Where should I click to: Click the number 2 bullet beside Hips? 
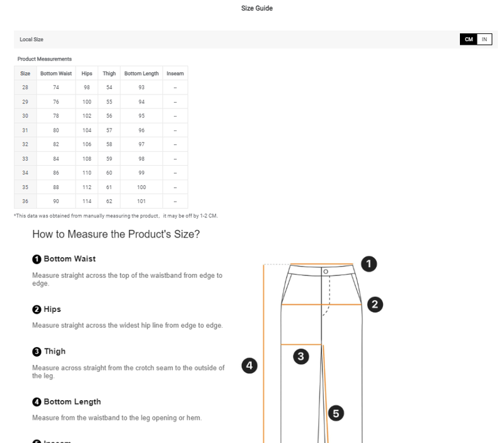[x=37, y=309]
